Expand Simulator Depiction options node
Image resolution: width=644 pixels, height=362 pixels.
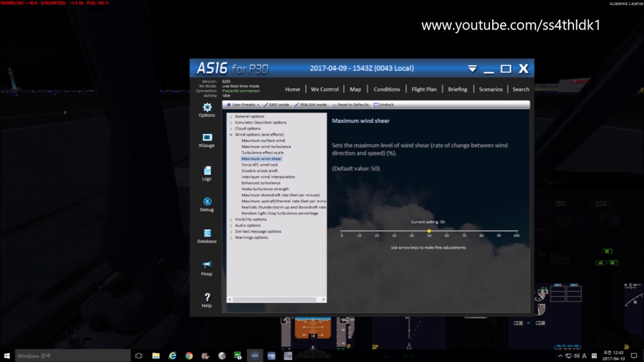click(231, 123)
